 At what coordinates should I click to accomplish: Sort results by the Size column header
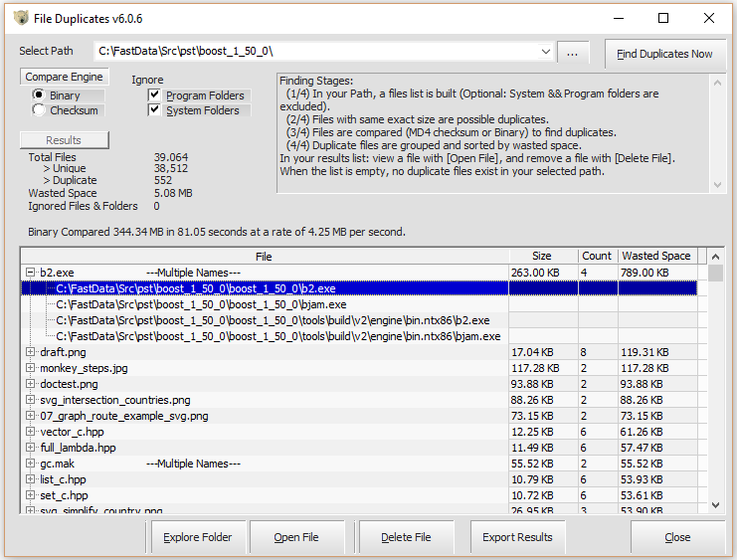[x=541, y=257]
